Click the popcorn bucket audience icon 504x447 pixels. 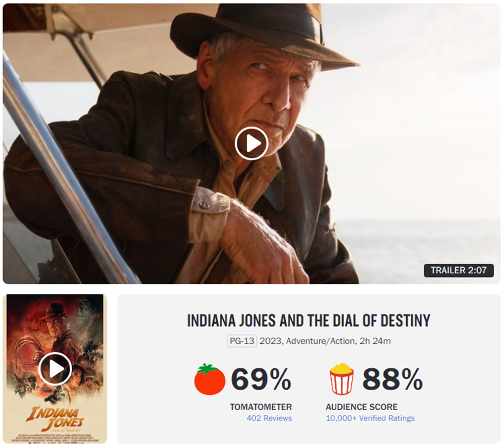[342, 379]
